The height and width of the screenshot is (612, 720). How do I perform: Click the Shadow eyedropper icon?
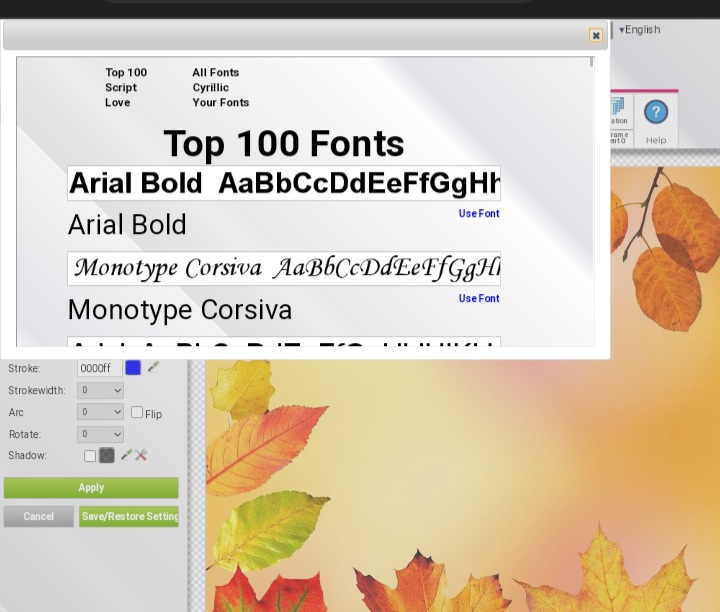coord(126,456)
